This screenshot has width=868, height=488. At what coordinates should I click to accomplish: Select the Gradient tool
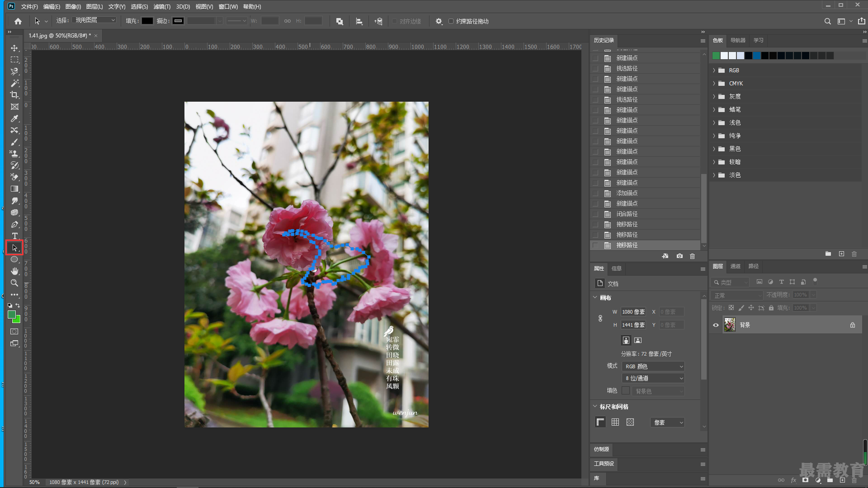pyautogui.click(x=14, y=189)
